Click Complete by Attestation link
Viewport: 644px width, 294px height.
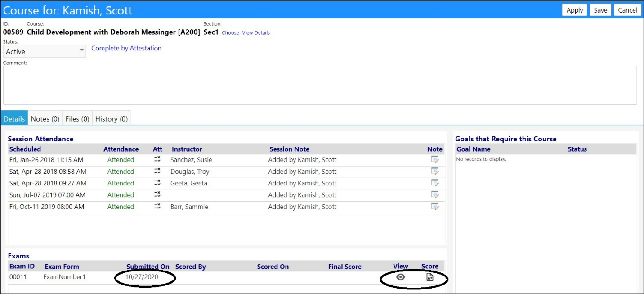coord(126,48)
